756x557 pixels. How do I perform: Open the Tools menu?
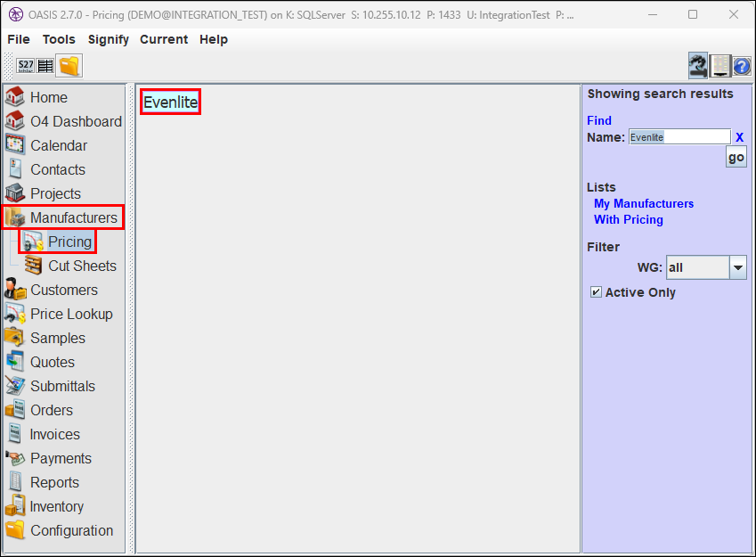(x=59, y=39)
